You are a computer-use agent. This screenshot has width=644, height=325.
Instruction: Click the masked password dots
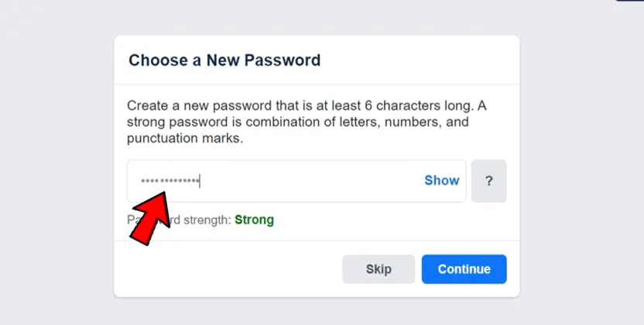click(x=170, y=180)
